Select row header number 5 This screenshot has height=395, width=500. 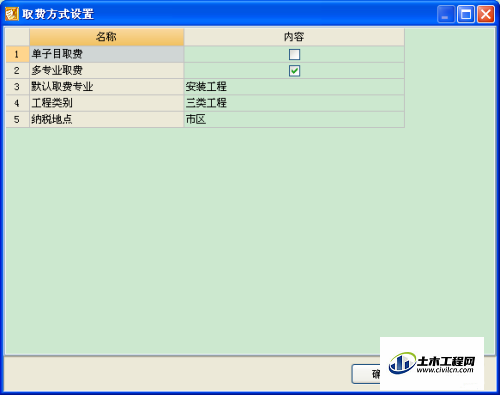coord(17,119)
